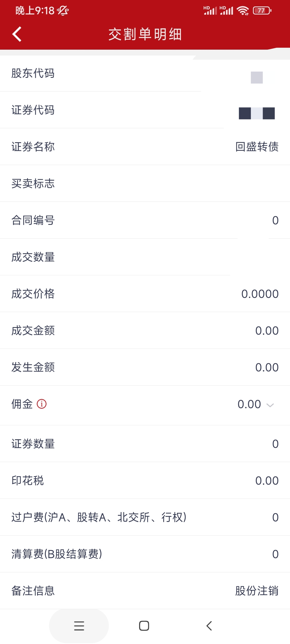Tap the 买卖标志 row label
The height and width of the screenshot is (644, 290).
click(33, 184)
